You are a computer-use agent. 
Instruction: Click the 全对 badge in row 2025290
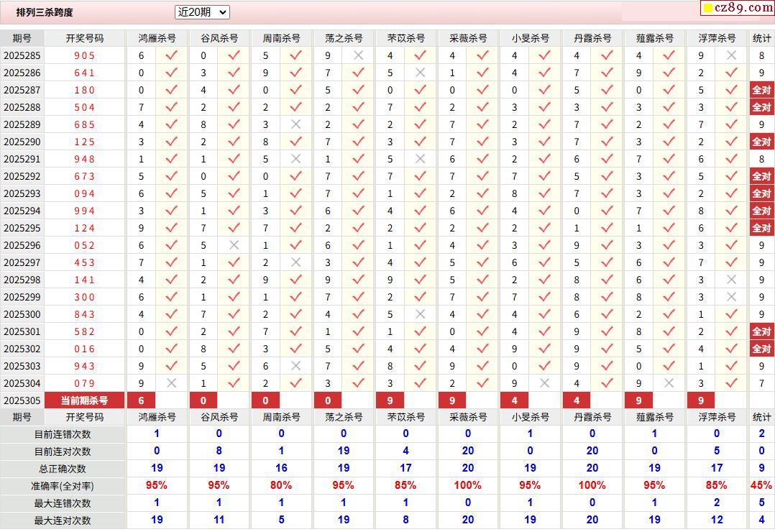pyautogui.click(x=761, y=142)
